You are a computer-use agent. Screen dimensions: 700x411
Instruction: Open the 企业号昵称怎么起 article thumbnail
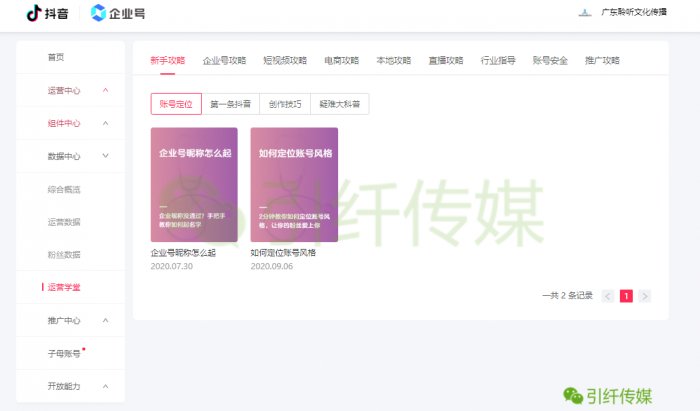pos(194,185)
